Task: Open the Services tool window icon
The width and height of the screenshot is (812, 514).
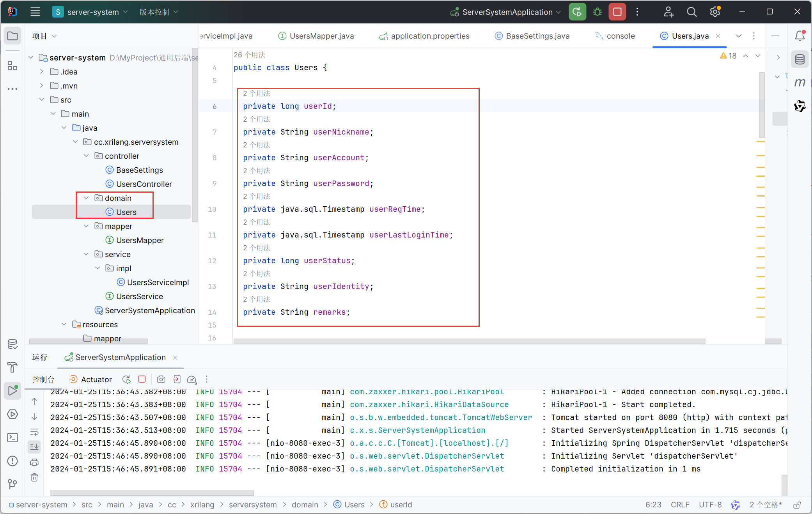Action: pos(12,414)
